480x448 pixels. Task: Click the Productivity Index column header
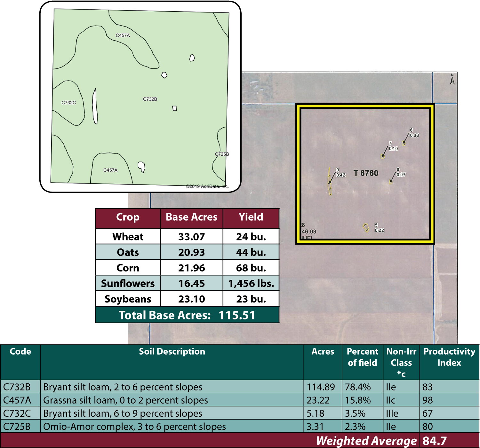[449, 357]
